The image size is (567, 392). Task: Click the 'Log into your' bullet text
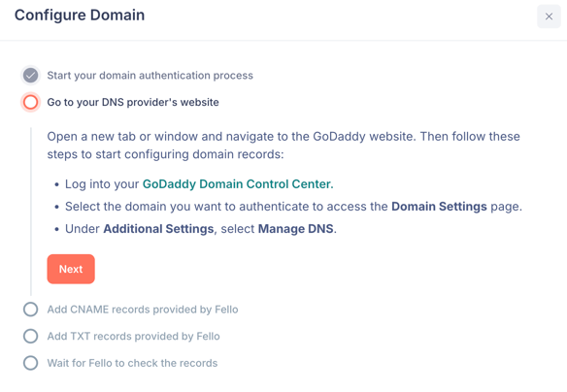coord(102,184)
